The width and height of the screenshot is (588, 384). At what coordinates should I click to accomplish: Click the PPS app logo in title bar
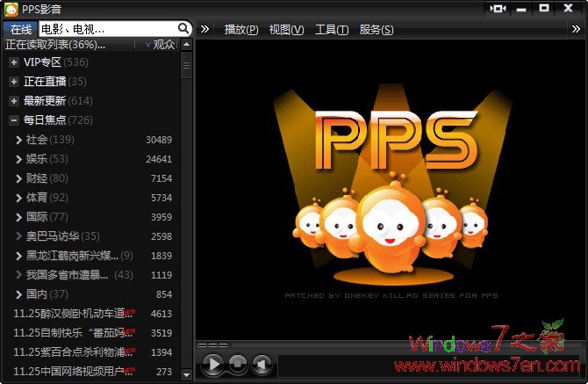coord(11,9)
